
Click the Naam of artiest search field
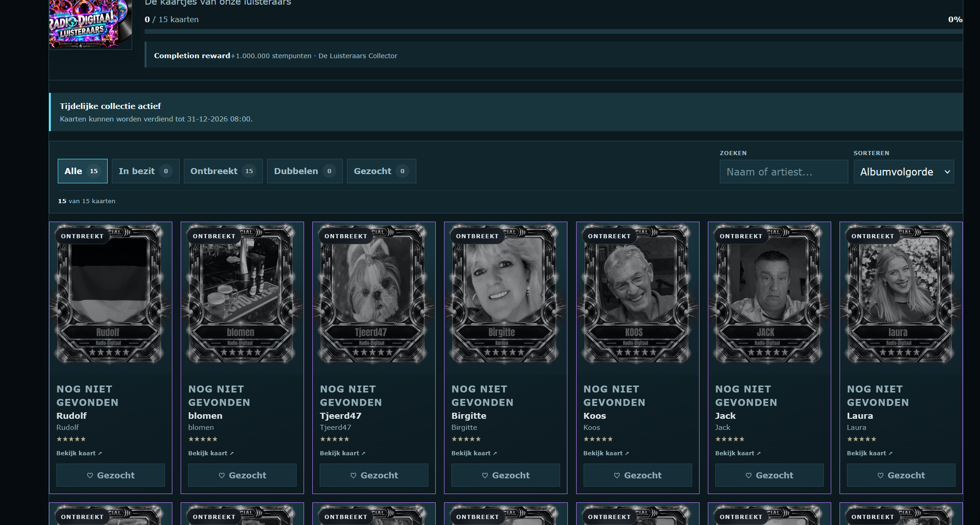tap(784, 172)
